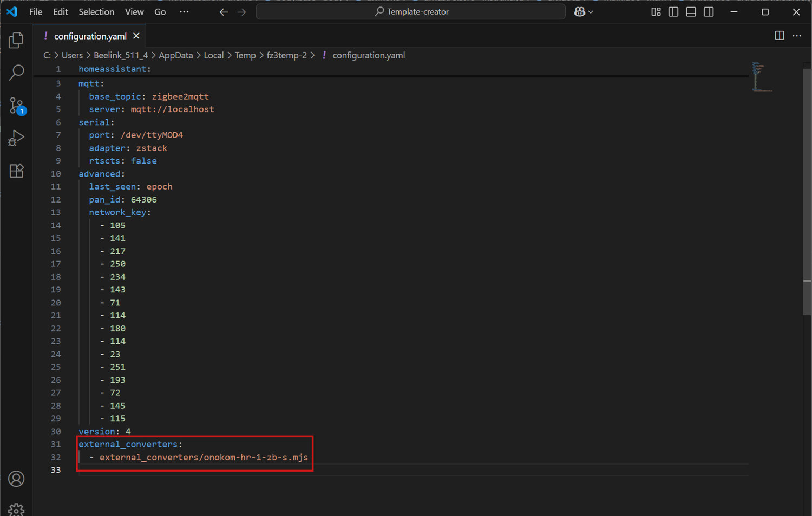Open the Extensions view icon
This screenshot has height=516, width=812.
coord(16,171)
